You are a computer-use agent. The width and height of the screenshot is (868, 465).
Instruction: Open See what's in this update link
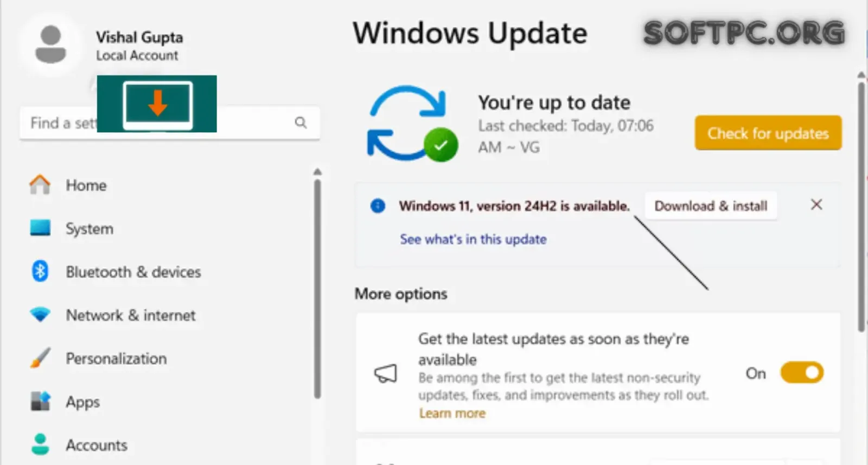pos(473,239)
